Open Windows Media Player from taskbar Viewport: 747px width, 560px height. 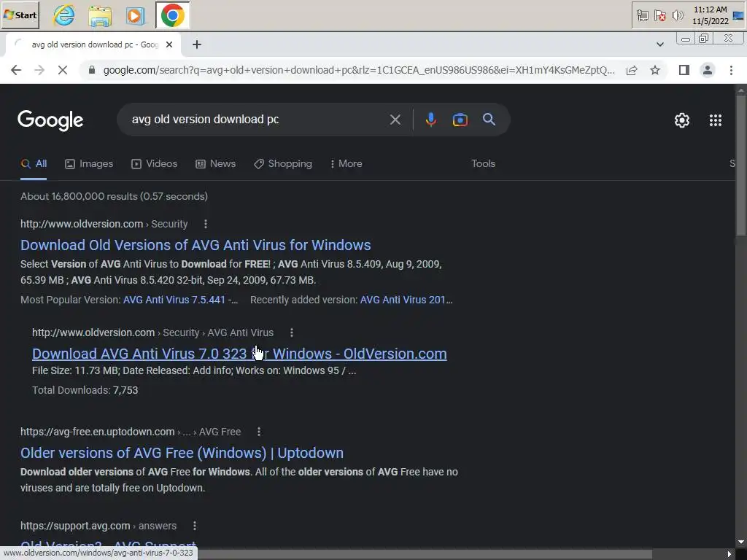(x=135, y=16)
